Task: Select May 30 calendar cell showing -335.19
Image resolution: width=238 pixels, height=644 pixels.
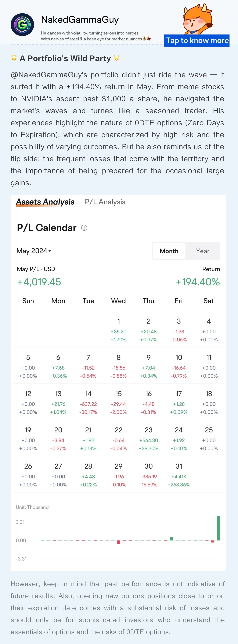Action: coord(148,474)
